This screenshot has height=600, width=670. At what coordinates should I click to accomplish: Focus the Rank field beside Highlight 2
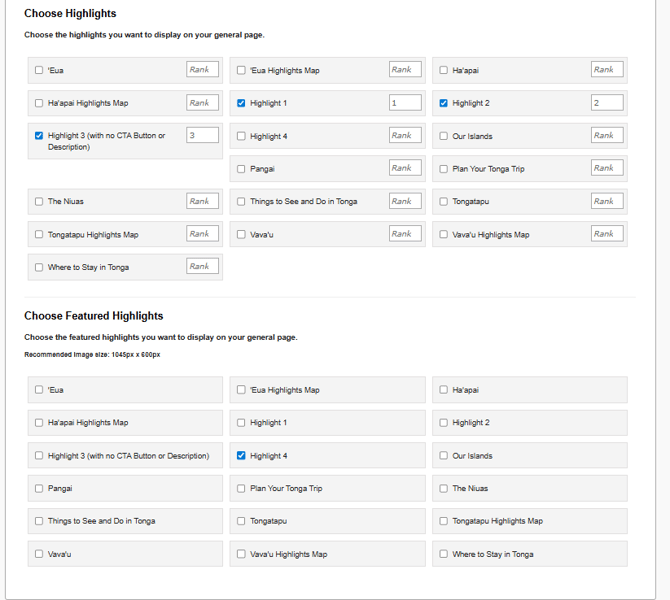(607, 103)
